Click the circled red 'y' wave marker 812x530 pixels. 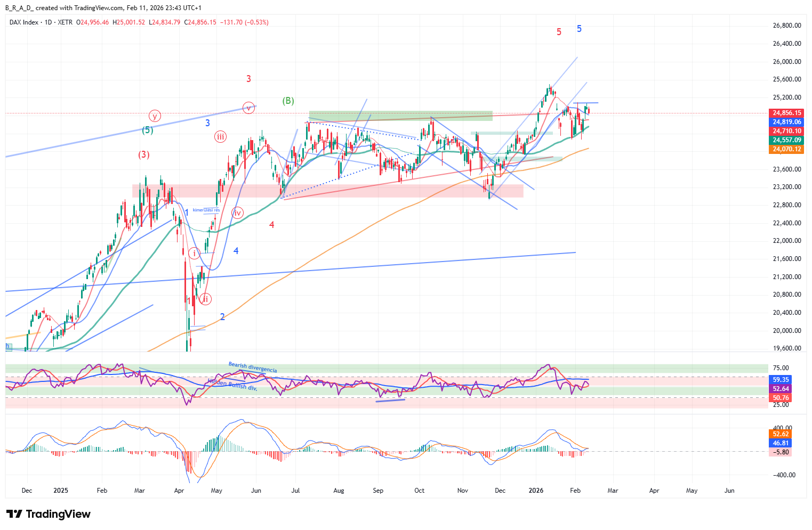tap(155, 116)
